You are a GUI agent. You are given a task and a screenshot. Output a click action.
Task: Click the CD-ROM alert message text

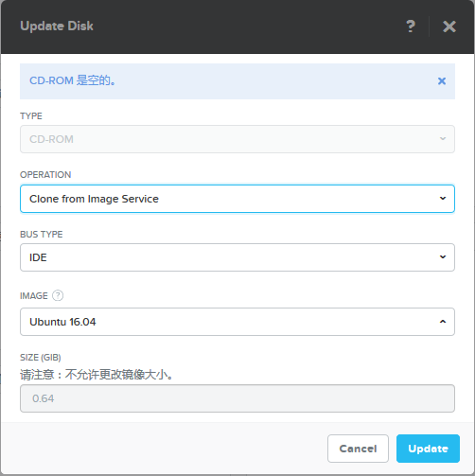(73, 80)
